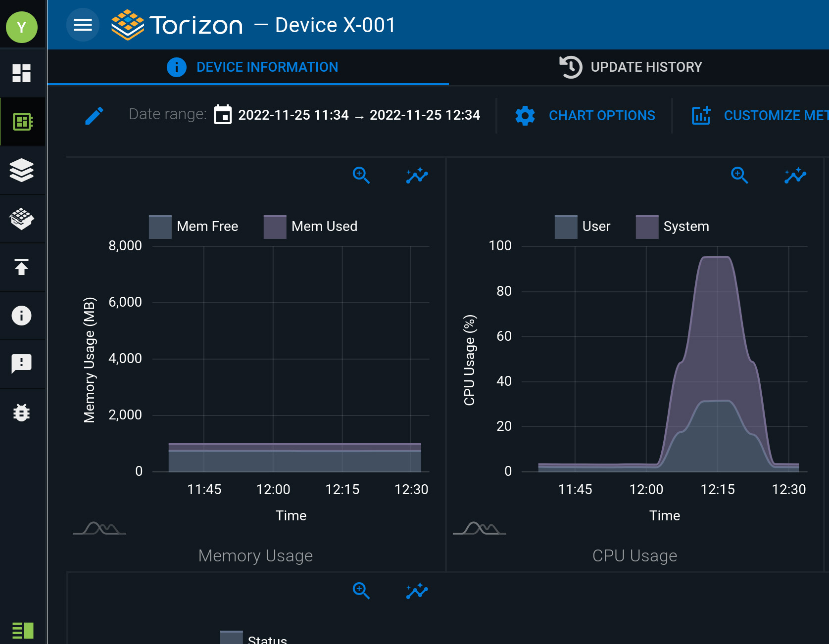This screenshot has width=829, height=644.
Task: Open the hamburger navigation menu
Action: click(83, 25)
